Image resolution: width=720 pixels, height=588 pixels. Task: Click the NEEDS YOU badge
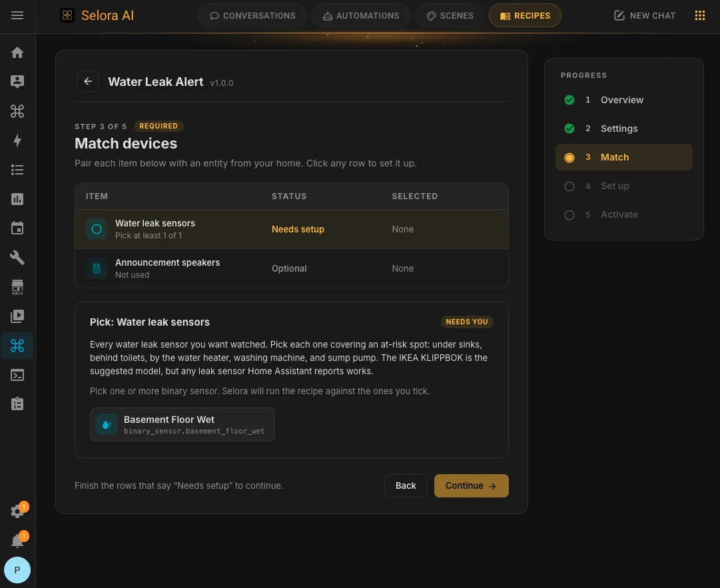(x=466, y=322)
